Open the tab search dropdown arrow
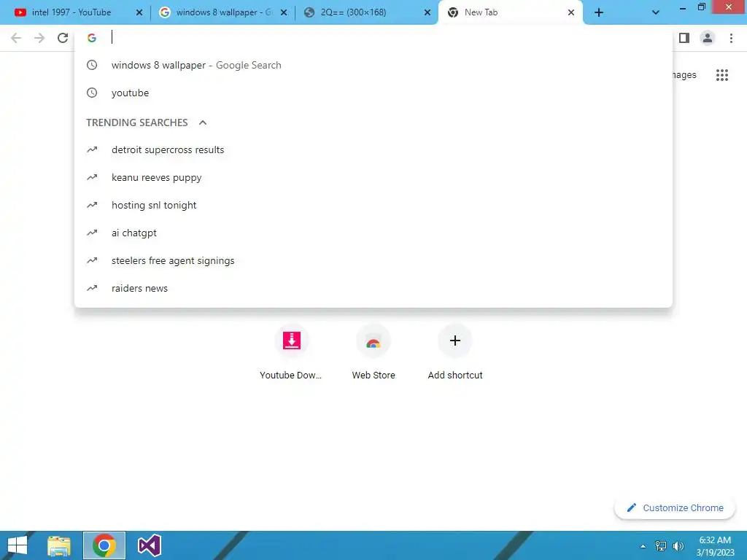Viewport: 747px width, 560px height. pyautogui.click(x=656, y=13)
